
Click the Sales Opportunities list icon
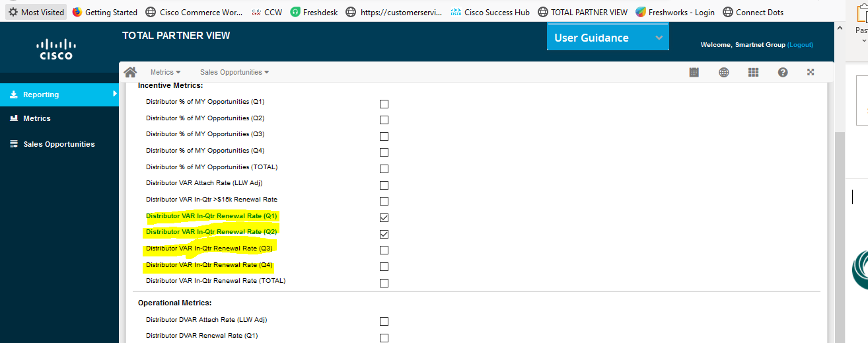click(x=14, y=144)
